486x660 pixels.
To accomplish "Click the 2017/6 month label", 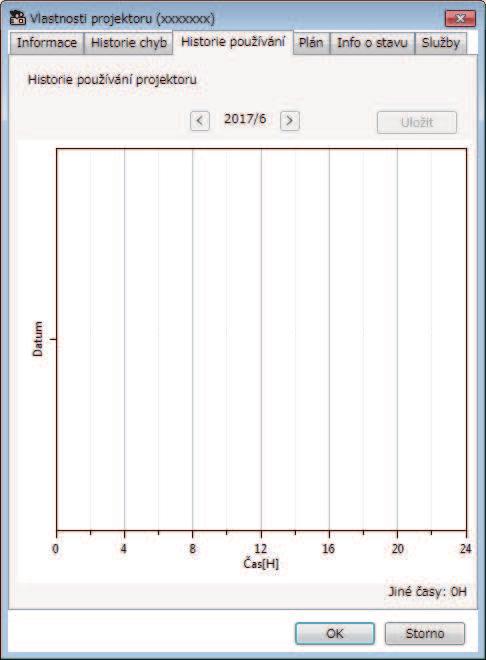I will tap(245, 119).
